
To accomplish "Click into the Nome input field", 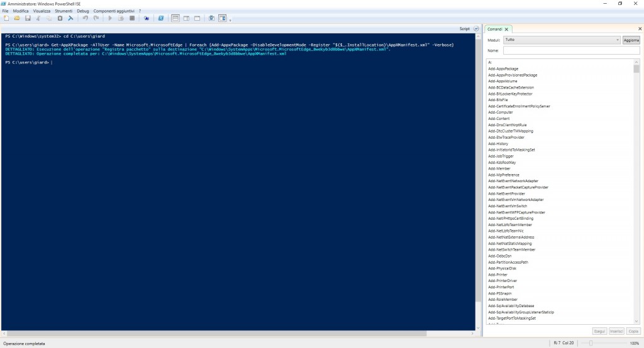I will [x=571, y=50].
